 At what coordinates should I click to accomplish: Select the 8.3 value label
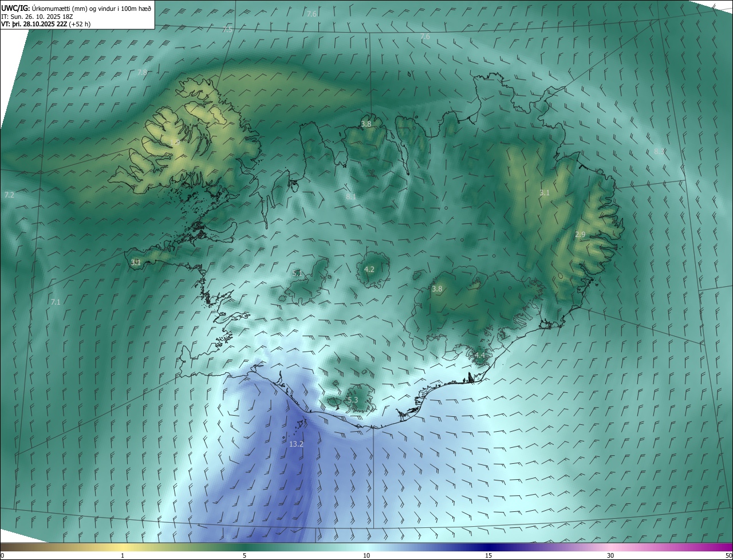(x=659, y=151)
